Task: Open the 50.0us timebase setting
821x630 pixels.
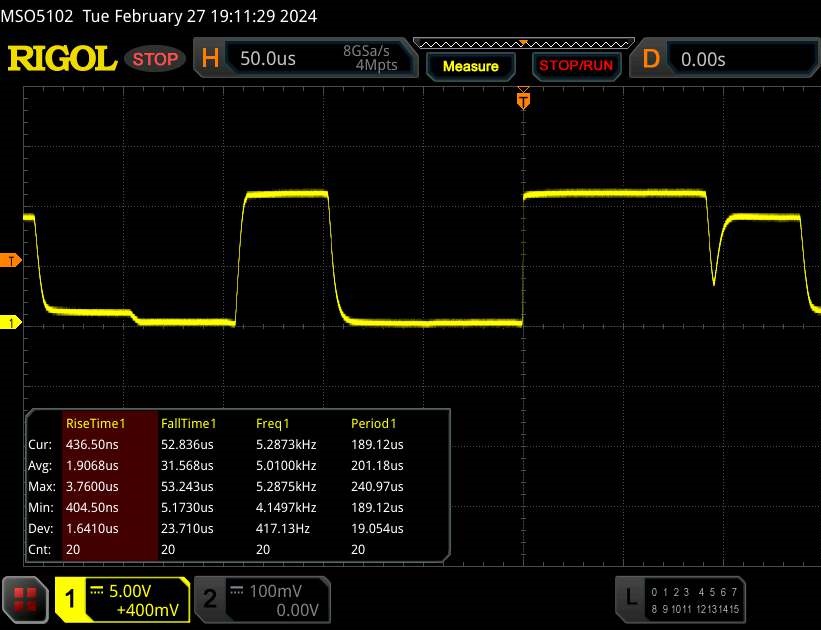Action: tap(268, 59)
